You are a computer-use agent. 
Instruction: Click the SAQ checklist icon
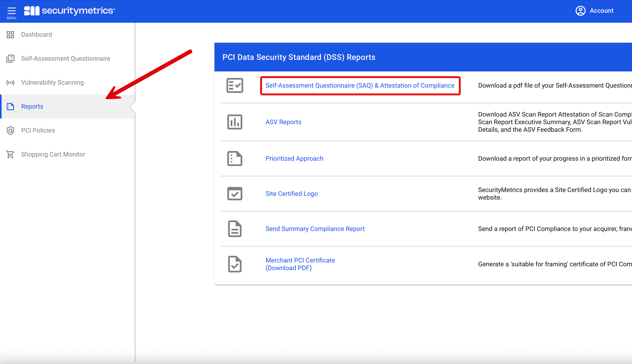(235, 85)
